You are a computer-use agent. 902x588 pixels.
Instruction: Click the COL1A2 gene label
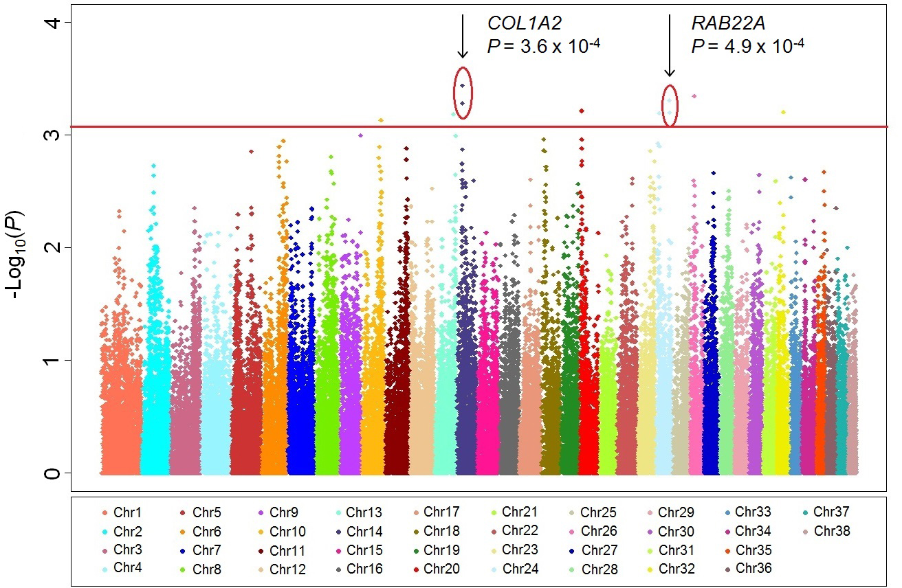click(525, 23)
